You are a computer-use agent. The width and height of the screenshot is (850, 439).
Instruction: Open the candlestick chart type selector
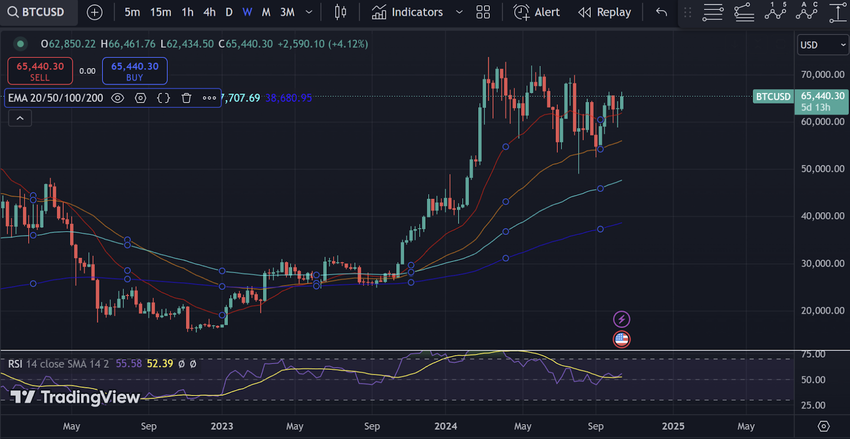340,12
